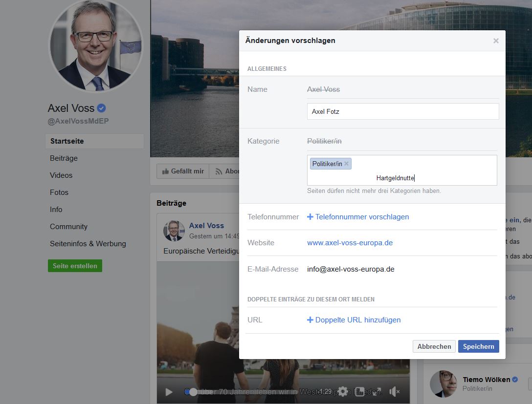Click the Gefällt mir button

[183, 171]
